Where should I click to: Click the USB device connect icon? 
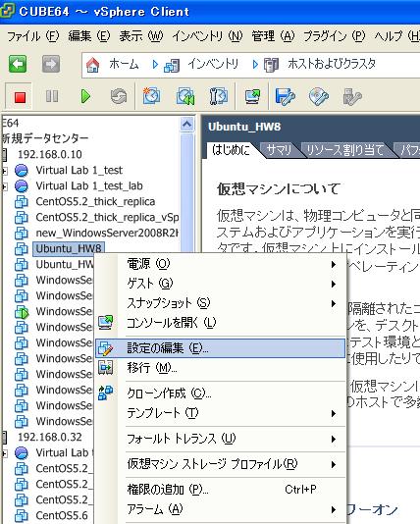click(352, 97)
